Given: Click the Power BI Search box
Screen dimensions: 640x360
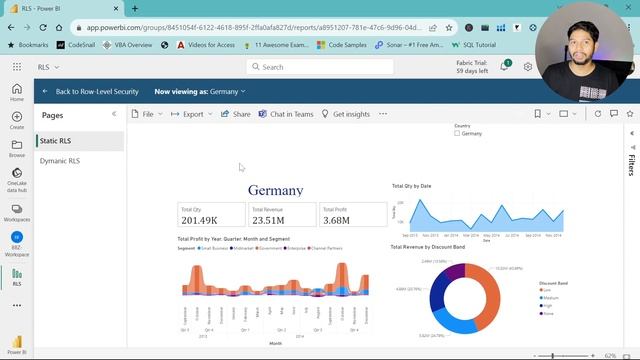Looking at the screenshot, I should point(320,67).
